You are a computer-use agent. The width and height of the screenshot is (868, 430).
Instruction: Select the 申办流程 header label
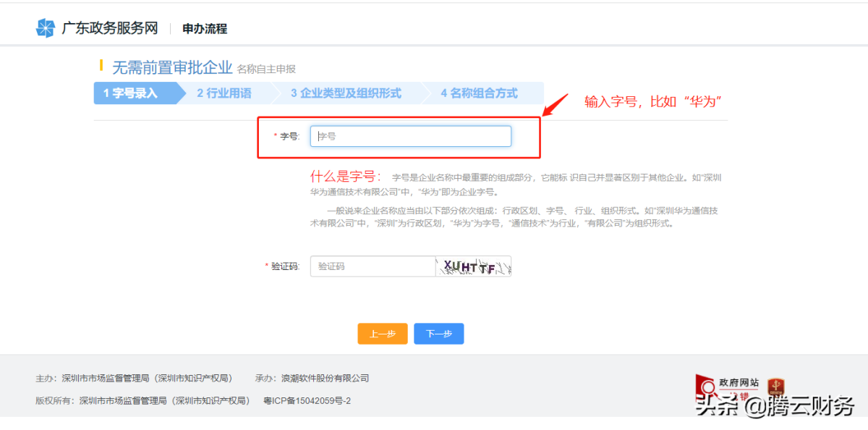[205, 29]
